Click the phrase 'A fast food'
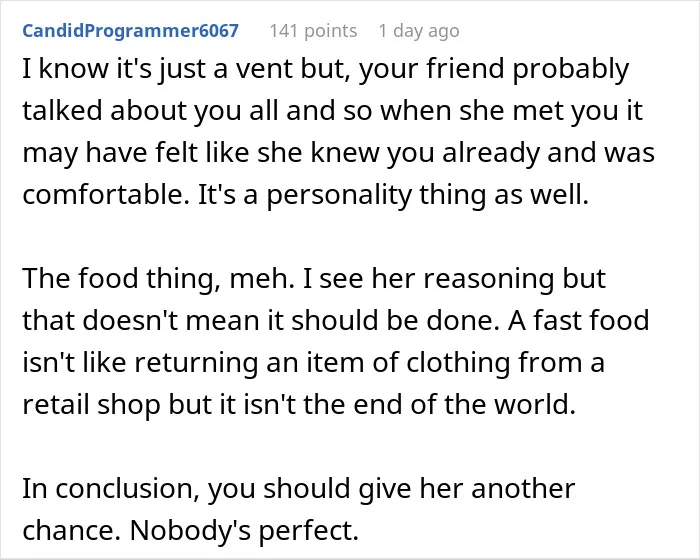Screen dimensions: 700x559 (x=579, y=321)
